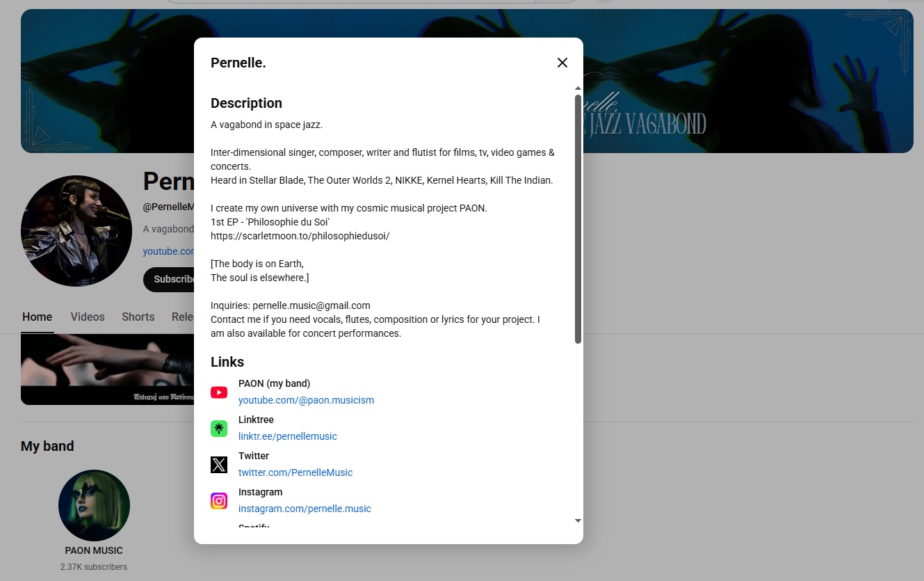
Task: Click the dialog's vertical scrollbar thumb
Action: click(578, 219)
